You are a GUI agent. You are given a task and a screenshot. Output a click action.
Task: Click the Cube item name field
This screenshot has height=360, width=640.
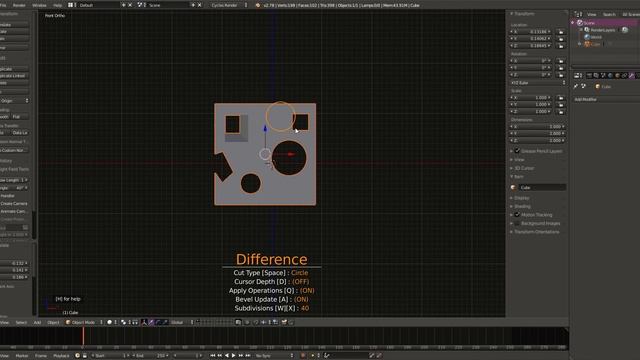tap(542, 187)
